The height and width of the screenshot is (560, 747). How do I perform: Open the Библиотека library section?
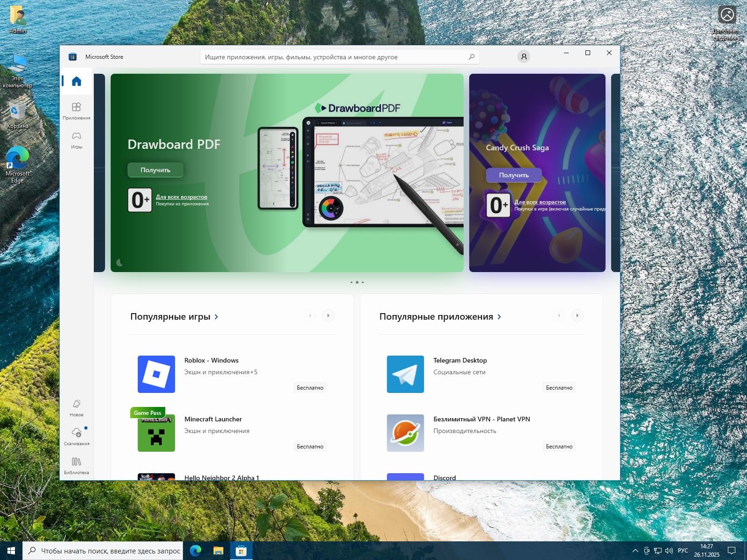point(77,465)
